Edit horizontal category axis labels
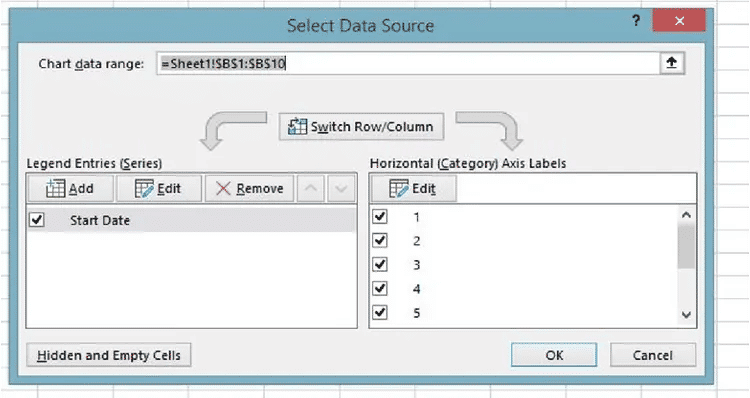Image resolution: width=750 pixels, height=398 pixels. [414, 188]
